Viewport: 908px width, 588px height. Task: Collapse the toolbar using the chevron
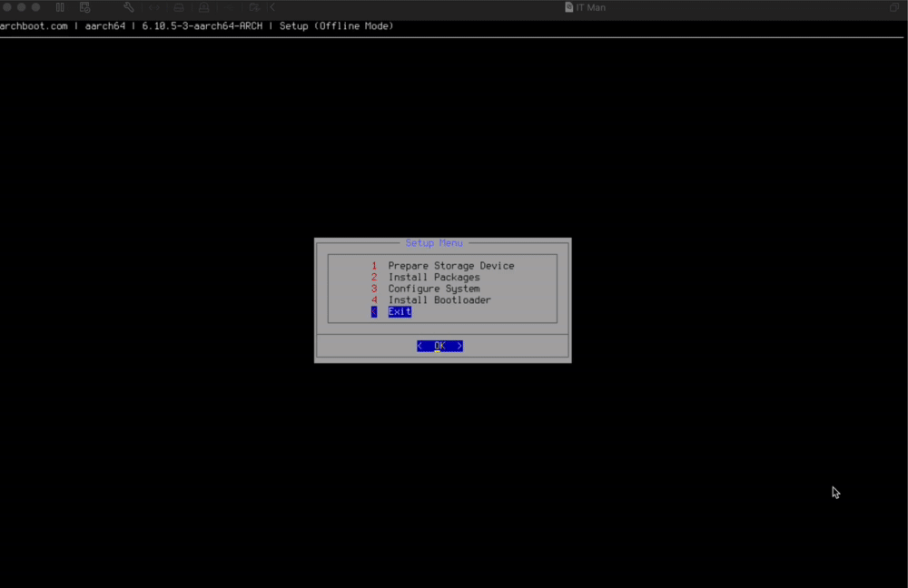click(272, 7)
